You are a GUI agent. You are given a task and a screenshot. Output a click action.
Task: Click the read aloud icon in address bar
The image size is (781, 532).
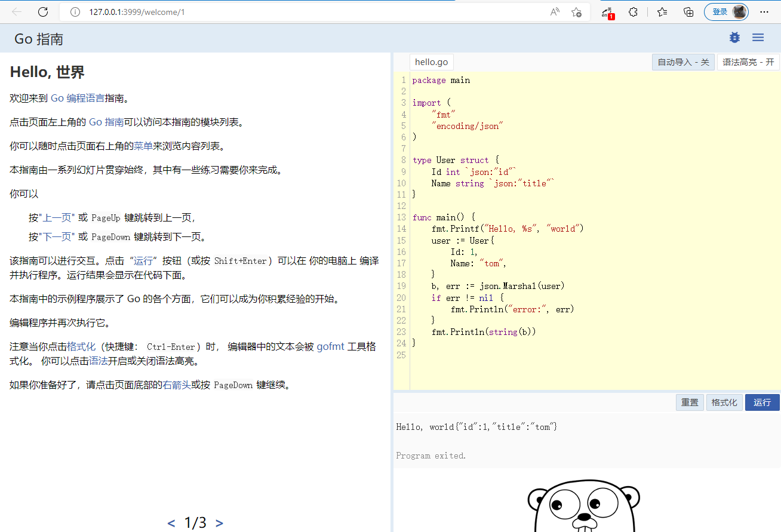[x=555, y=12]
